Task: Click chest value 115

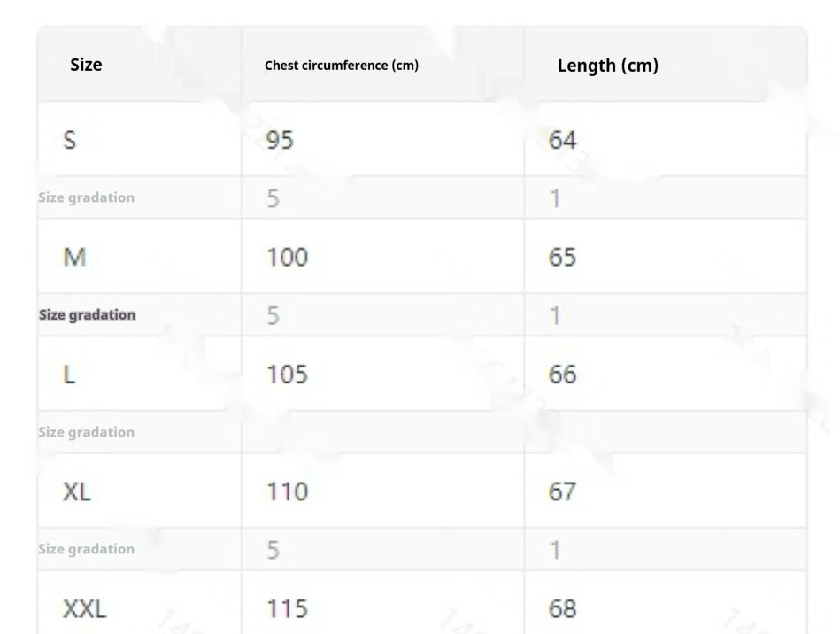Action: pos(287,608)
